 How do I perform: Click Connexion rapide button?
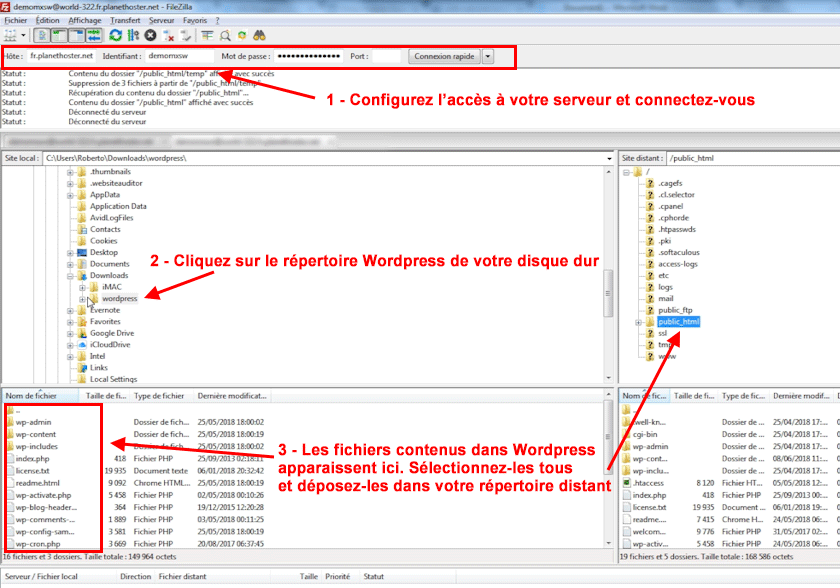(x=444, y=56)
